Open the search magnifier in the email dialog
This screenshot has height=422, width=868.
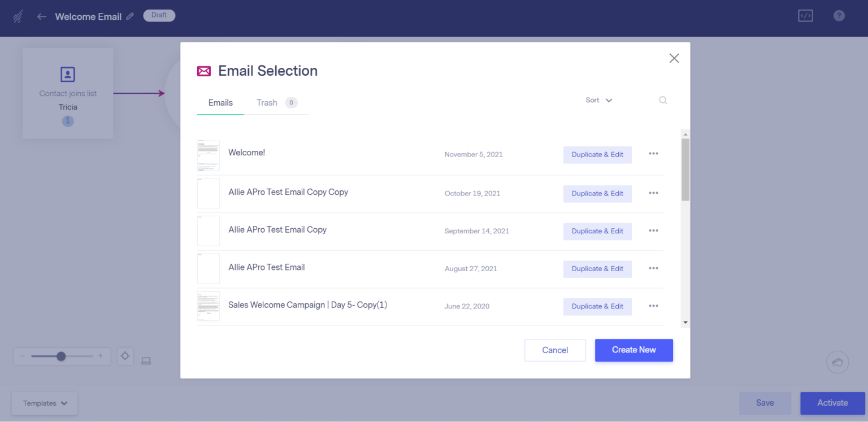coord(663,100)
